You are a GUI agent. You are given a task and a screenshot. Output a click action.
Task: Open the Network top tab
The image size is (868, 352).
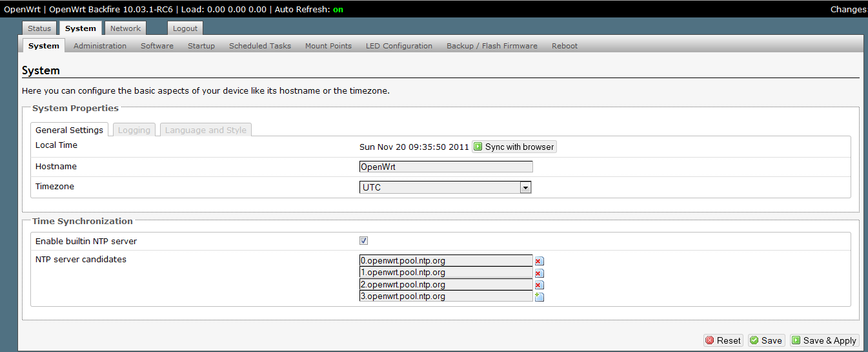coord(125,28)
